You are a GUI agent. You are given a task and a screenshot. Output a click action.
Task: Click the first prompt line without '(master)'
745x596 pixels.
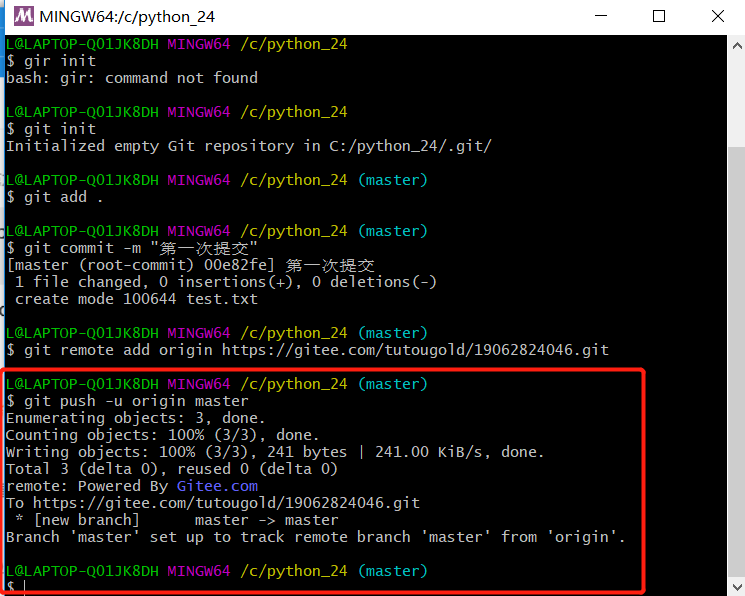(x=176, y=44)
